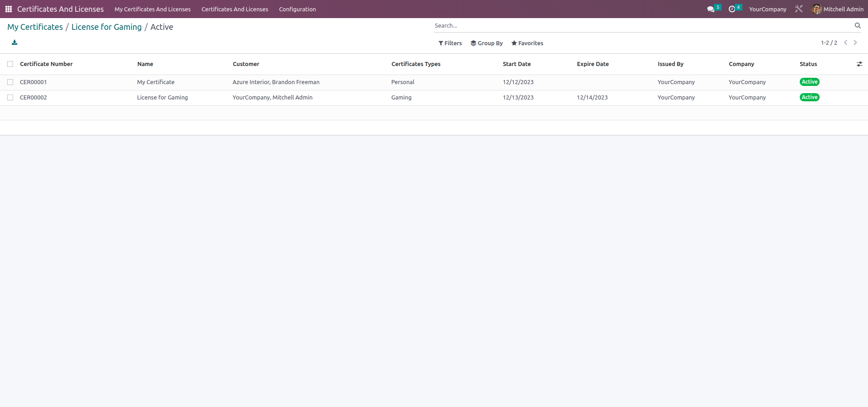Viewport: 868px width, 407px height.
Task: Sort by Issued By column header
Action: (670, 64)
